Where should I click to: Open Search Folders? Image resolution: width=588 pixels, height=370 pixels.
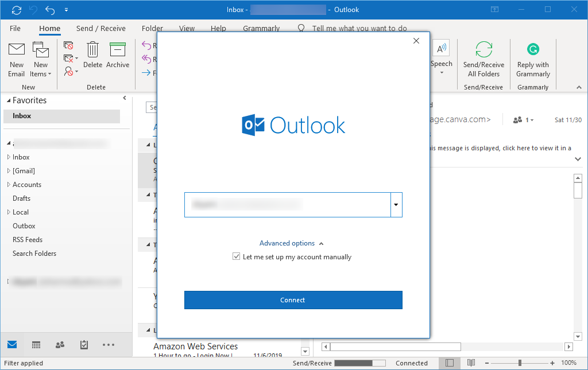34,254
